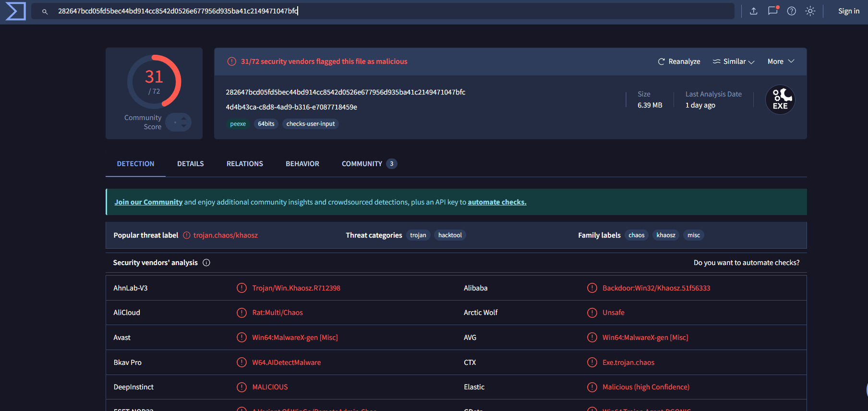Click the hash search input field
868x411 pixels.
384,11
